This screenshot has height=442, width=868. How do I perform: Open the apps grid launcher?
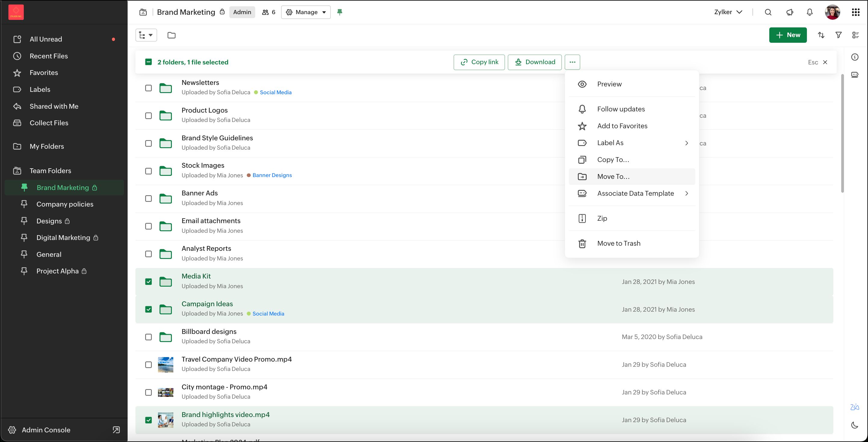coord(856,12)
